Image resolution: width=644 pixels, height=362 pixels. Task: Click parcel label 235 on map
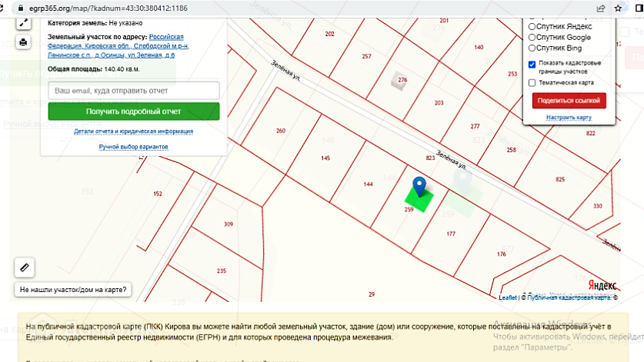pyautogui.click(x=222, y=271)
